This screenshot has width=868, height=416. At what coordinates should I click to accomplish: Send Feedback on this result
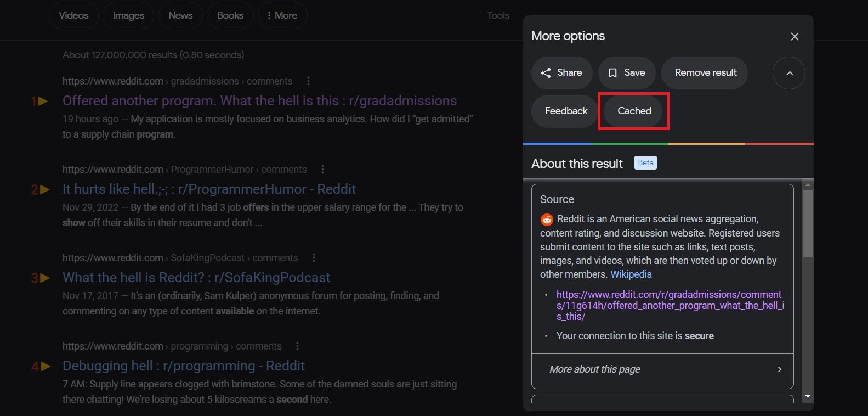click(565, 111)
